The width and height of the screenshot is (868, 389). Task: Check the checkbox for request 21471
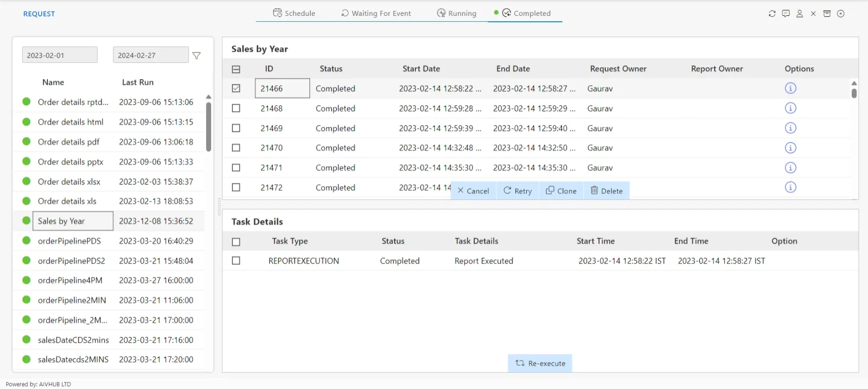pyautogui.click(x=236, y=168)
